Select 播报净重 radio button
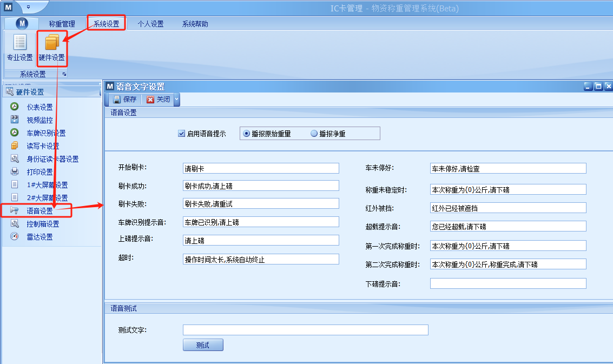The height and width of the screenshot is (364, 613). click(x=314, y=134)
